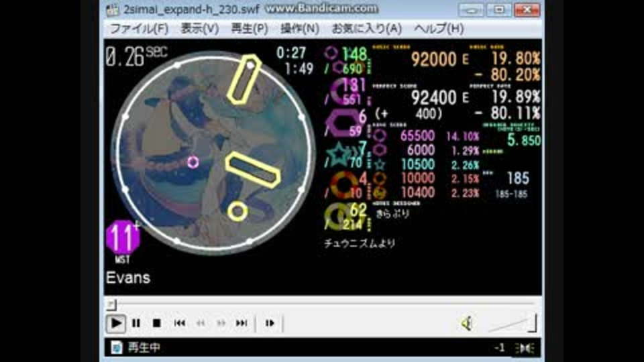Open the ファイル(F) menu
This screenshot has height=362, width=644.
(x=139, y=28)
